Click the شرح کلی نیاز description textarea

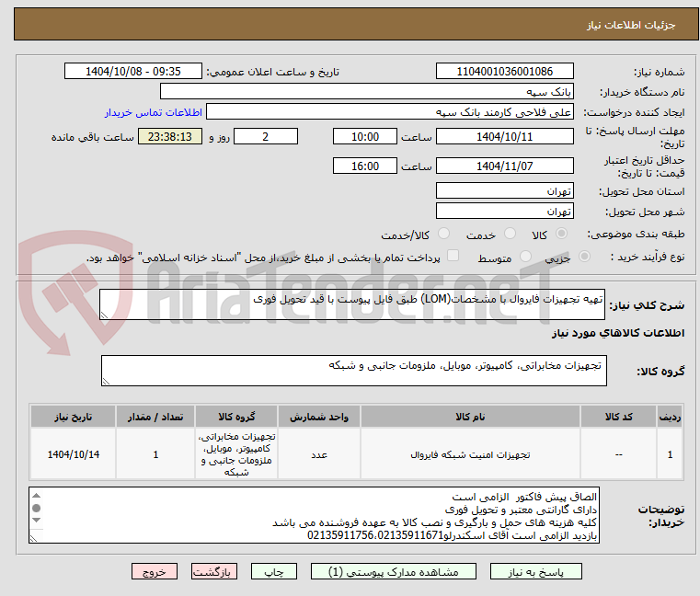352,304
